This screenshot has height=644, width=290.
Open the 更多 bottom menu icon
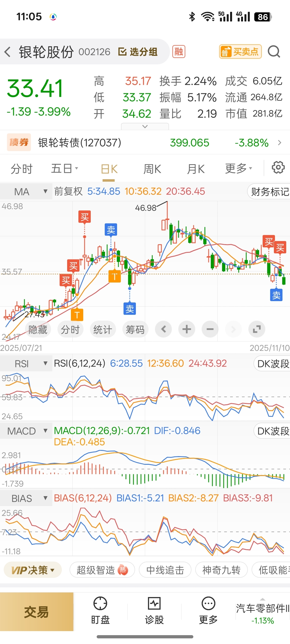208,611
